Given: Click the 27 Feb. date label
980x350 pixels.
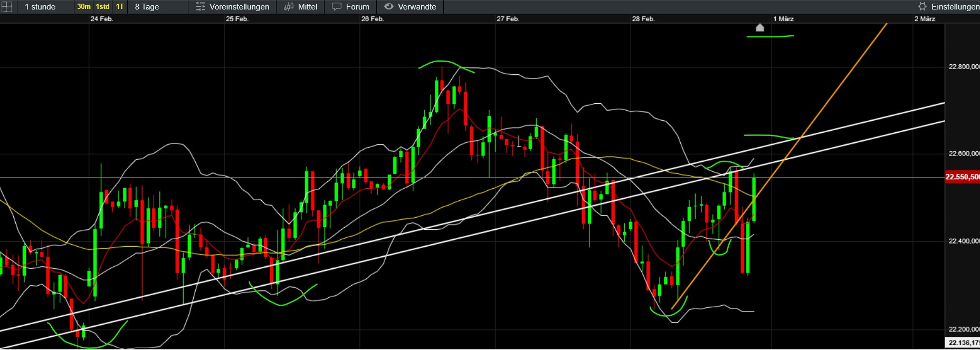Looking at the screenshot, I should click(x=508, y=19).
